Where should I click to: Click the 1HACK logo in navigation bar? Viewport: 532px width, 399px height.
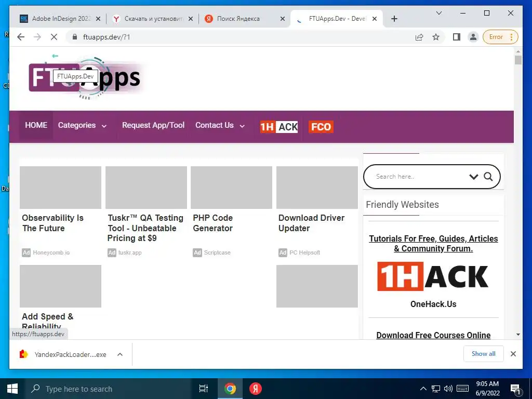pyautogui.click(x=279, y=127)
